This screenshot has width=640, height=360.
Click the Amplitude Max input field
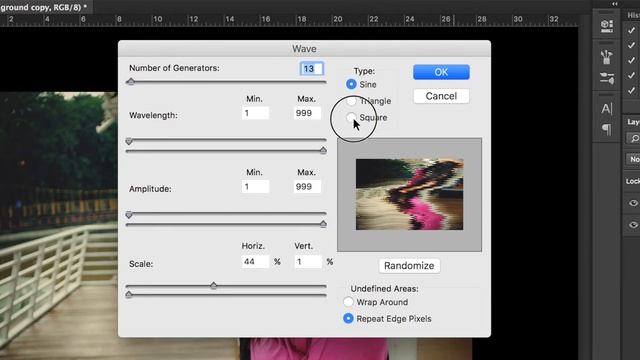pos(307,187)
